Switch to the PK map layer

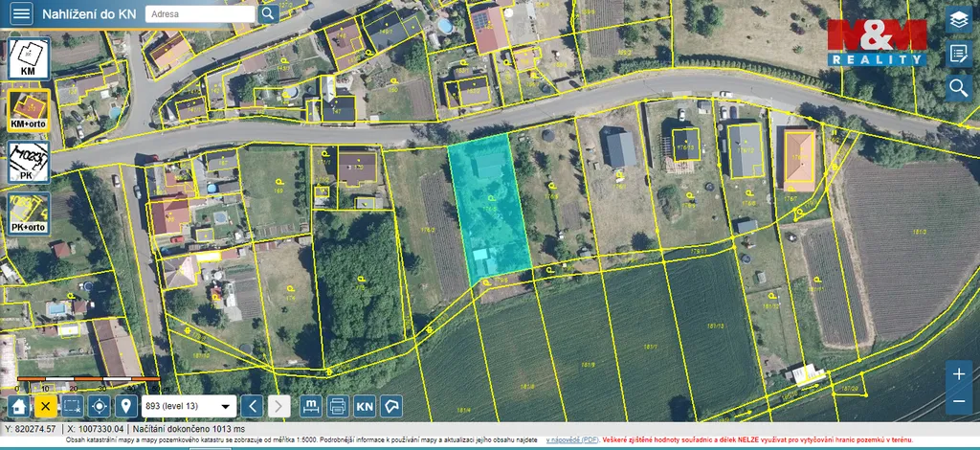29,162
